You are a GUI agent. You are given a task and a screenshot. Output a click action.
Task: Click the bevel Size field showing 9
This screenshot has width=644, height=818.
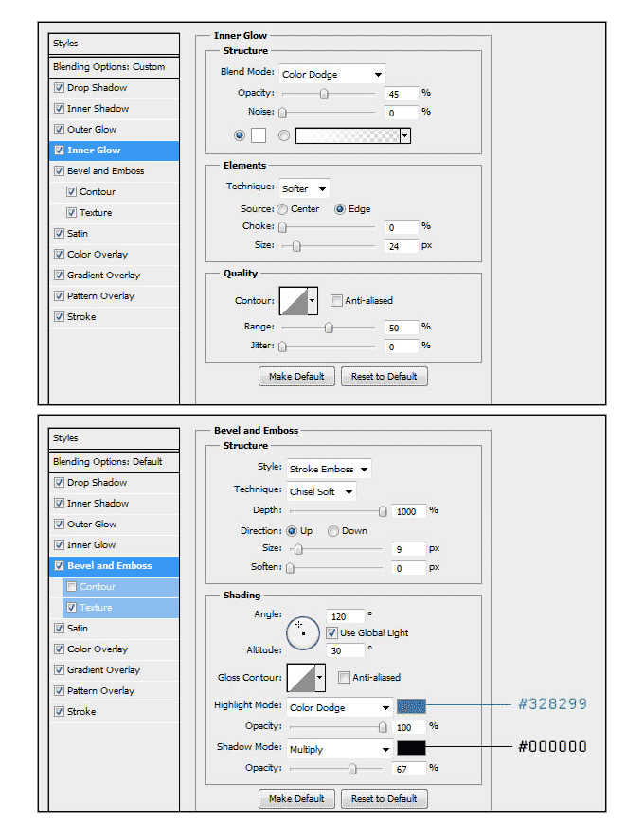(x=409, y=549)
